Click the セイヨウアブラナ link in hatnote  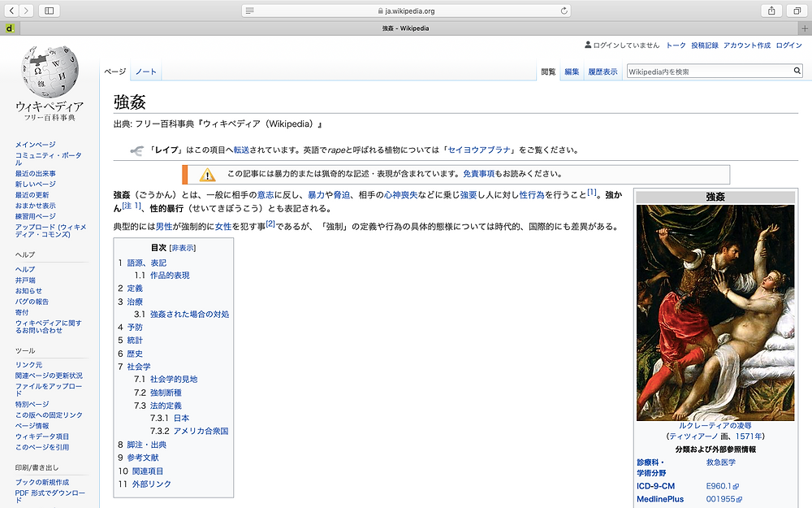479,150
